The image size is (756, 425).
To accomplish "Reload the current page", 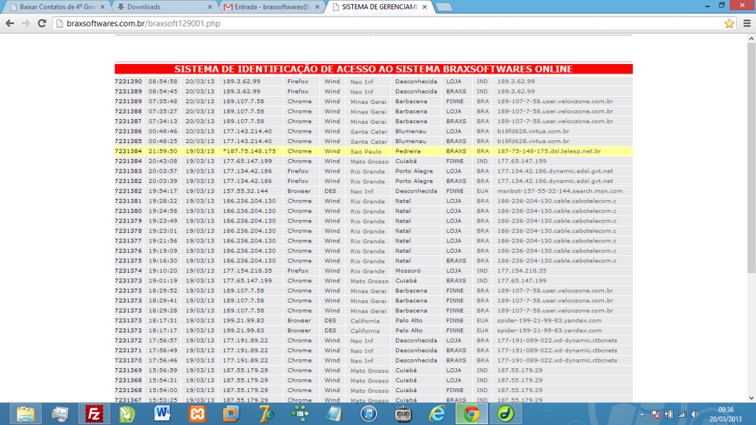I will pyautogui.click(x=42, y=23).
